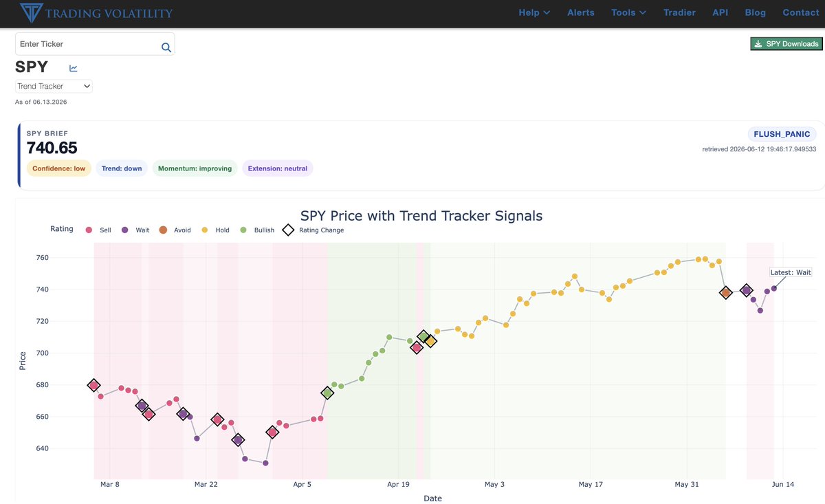Toggle the Avoid legend entry

pos(175,230)
